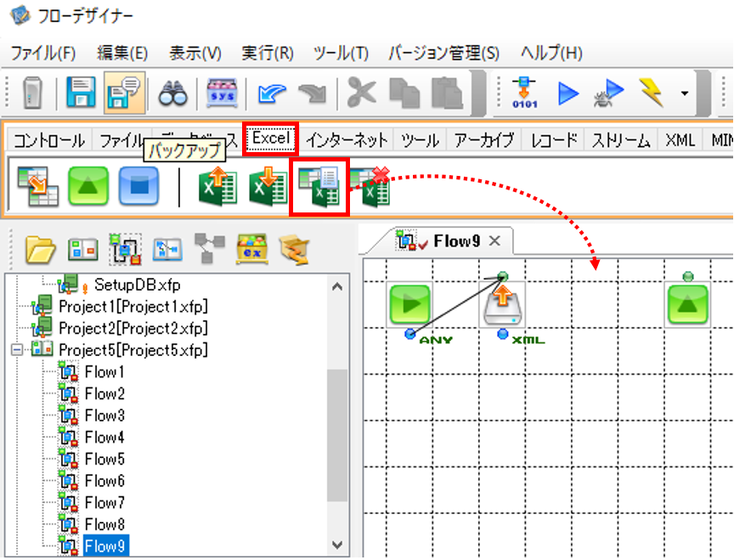Click the yellow lightning bolt icon
This screenshot has width=734, height=560.
pyautogui.click(x=651, y=93)
